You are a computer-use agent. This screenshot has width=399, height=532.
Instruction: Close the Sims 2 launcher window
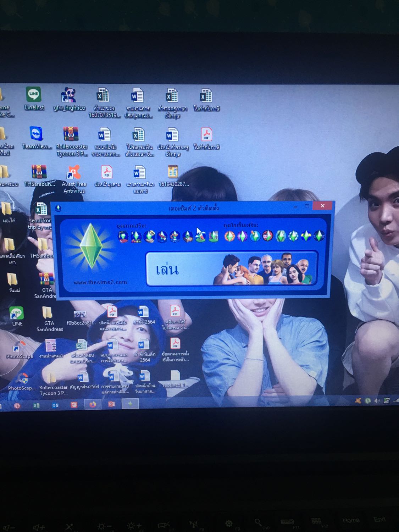[322, 206]
